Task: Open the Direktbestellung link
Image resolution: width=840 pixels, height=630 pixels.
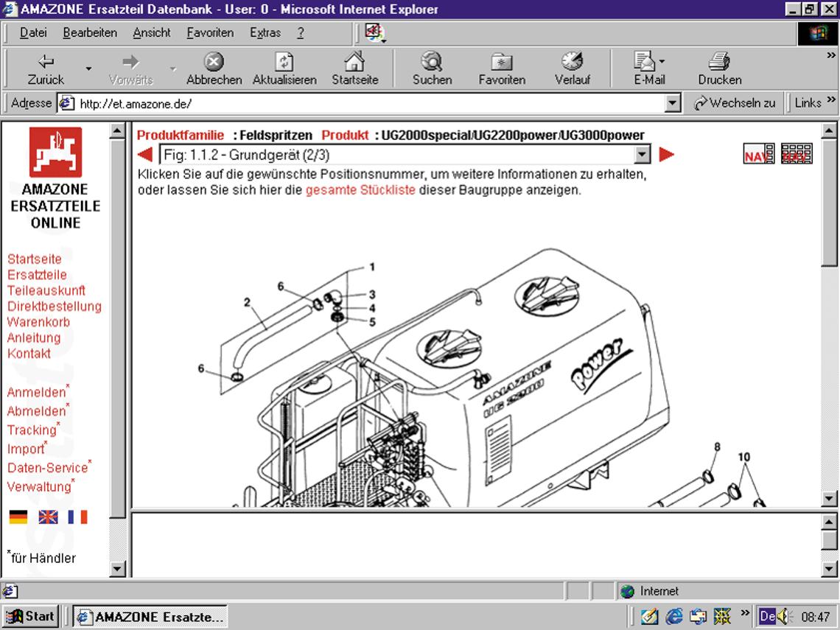Action: click(54, 307)
